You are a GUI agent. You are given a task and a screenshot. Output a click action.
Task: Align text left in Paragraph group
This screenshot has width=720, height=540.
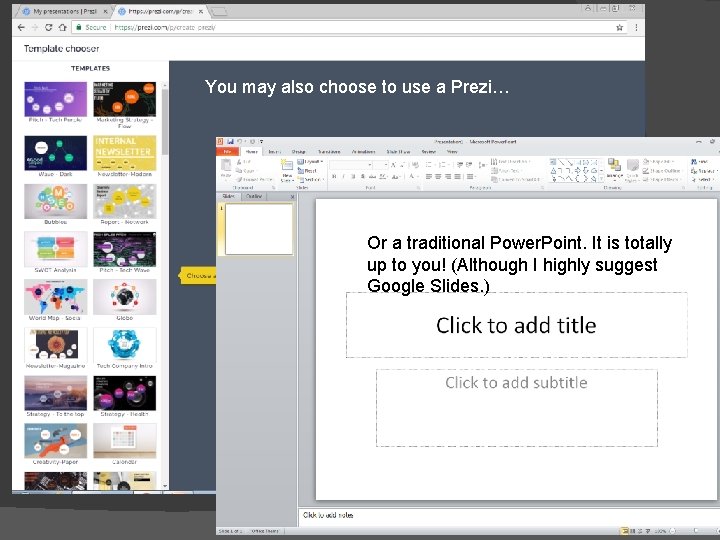pos(429,176)
